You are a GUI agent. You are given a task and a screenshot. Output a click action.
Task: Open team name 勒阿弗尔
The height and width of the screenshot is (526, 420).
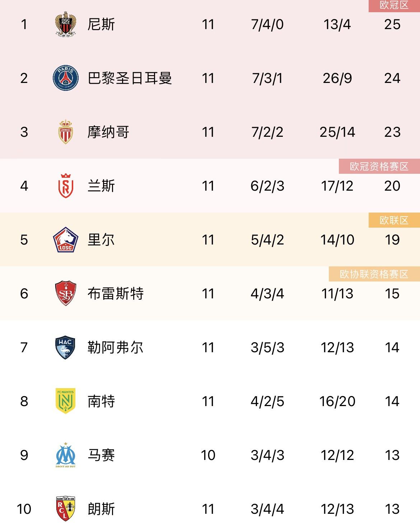point(116,347)
